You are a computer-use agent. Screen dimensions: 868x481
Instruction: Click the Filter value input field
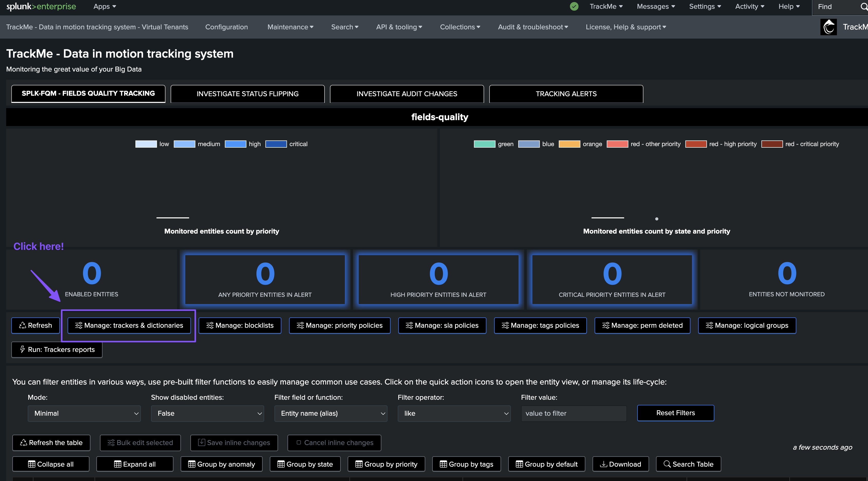click(574, 413)
